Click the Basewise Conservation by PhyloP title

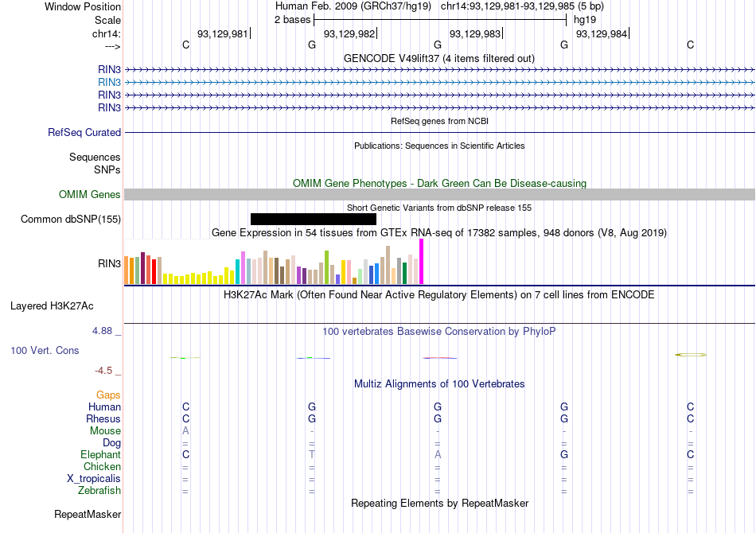coord(439,332)
